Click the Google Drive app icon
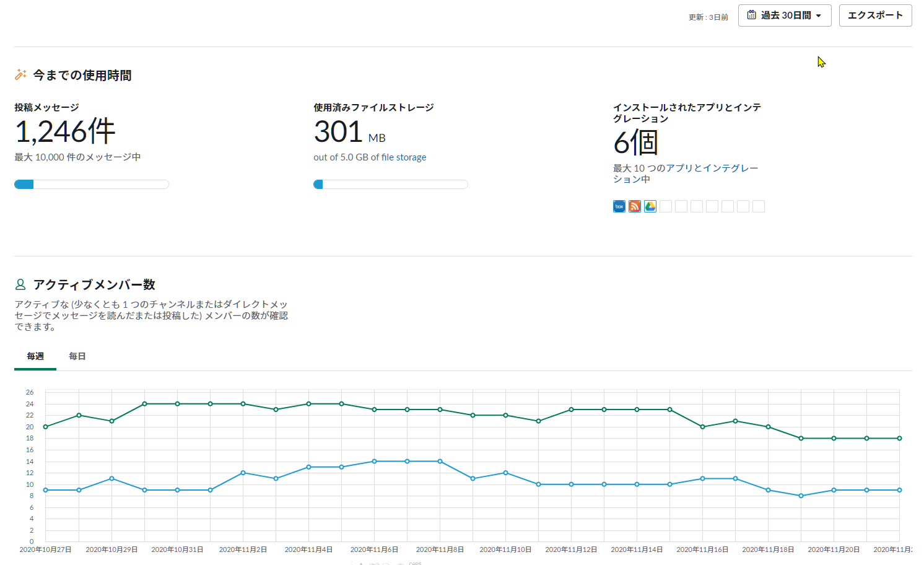 [650, 206]
